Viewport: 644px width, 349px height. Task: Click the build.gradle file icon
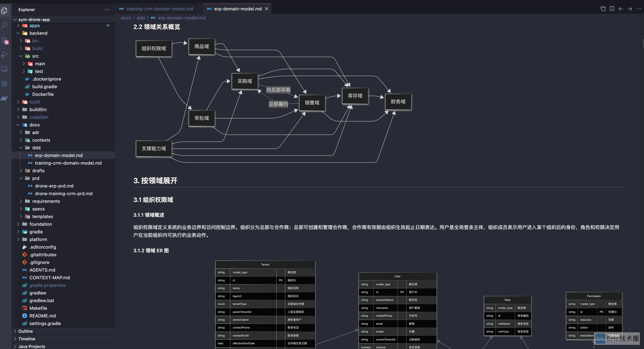[x=27, y=86]
